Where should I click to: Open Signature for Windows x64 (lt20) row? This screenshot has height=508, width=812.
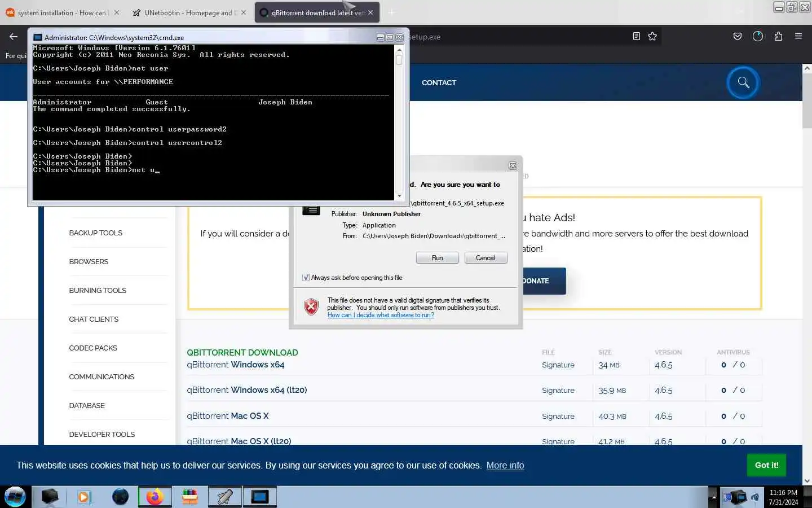click(558, 391)
